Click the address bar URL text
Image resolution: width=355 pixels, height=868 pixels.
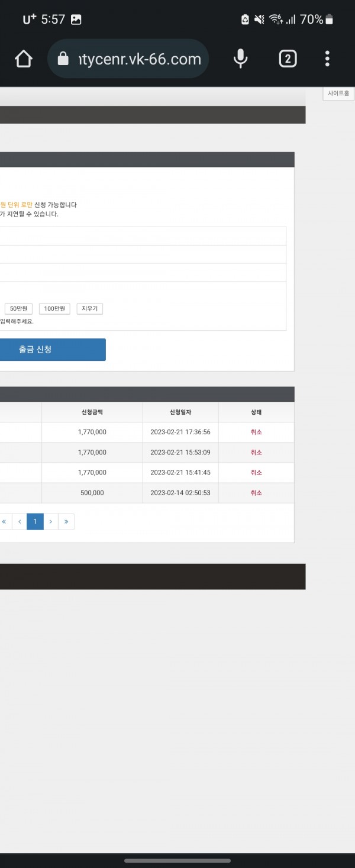[139, 59]
